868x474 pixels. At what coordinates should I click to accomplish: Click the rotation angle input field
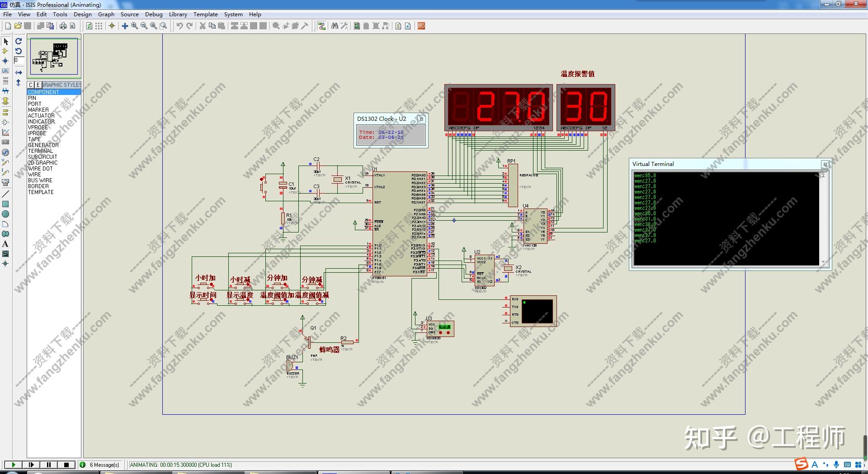(19, 60)
